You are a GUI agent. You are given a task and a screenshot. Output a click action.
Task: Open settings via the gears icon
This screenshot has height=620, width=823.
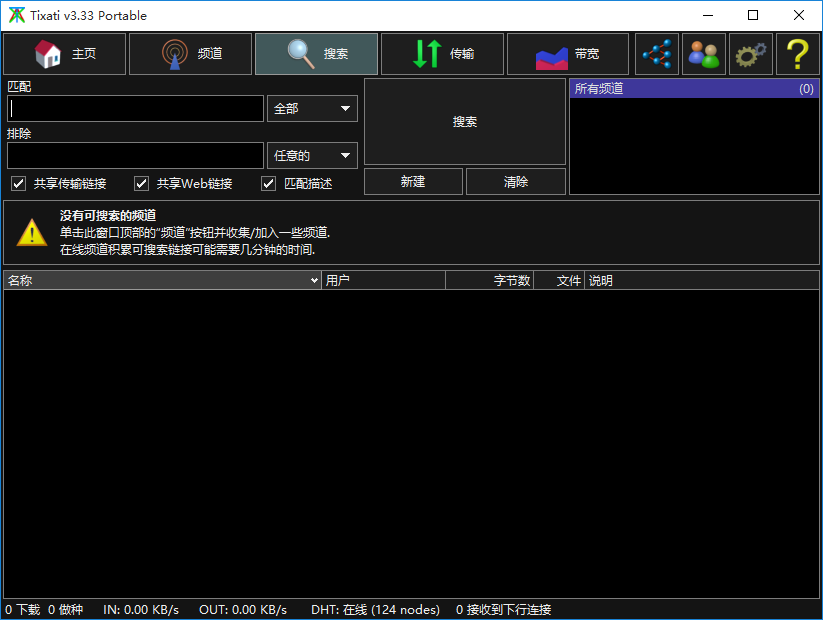[x=751, y=54]
